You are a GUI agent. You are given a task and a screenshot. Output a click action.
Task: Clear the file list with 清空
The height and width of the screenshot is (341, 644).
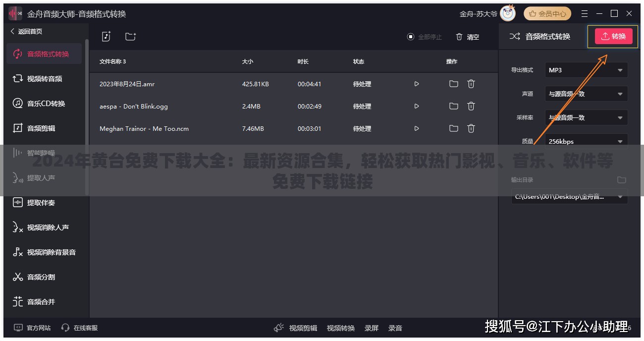[x=468, y=37]
